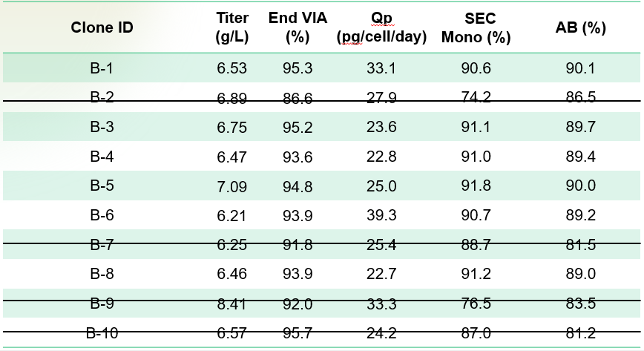This screenshot has height=351, width=644.
Task: Select titer value 6.75 for B-3
Action: (x=231, y=127)
